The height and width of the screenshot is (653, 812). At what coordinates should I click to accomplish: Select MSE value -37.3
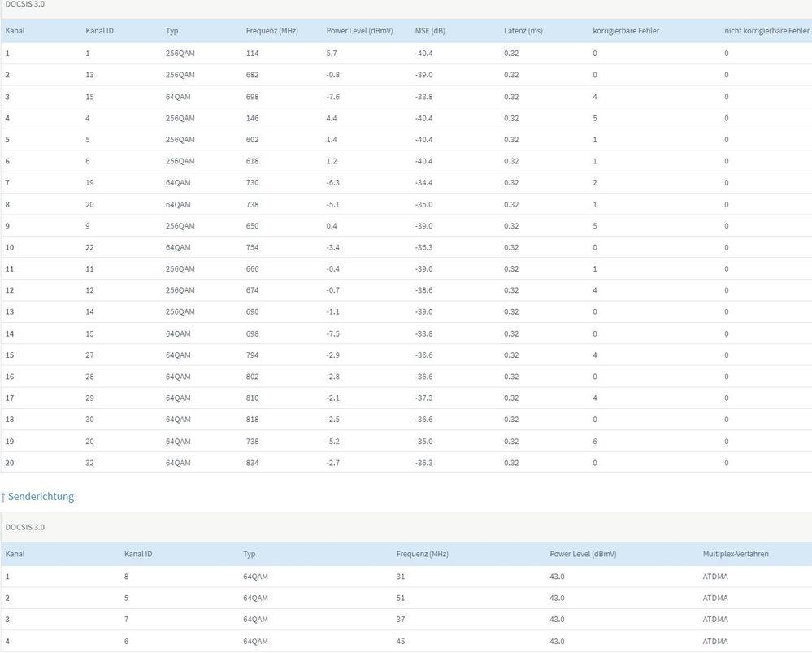click(423, 398)
